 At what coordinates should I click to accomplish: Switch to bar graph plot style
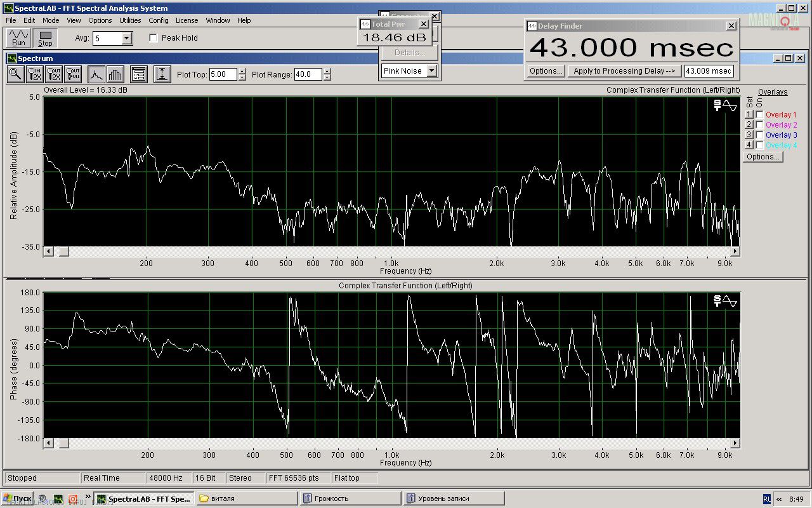pyautogui.click(x=115, y=74)
